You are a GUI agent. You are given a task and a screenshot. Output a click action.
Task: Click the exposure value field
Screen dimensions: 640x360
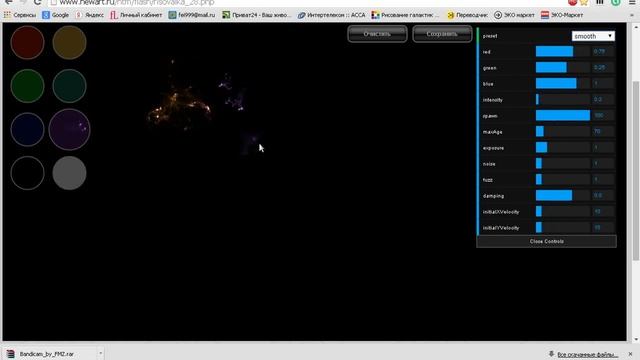click(603, 147)
